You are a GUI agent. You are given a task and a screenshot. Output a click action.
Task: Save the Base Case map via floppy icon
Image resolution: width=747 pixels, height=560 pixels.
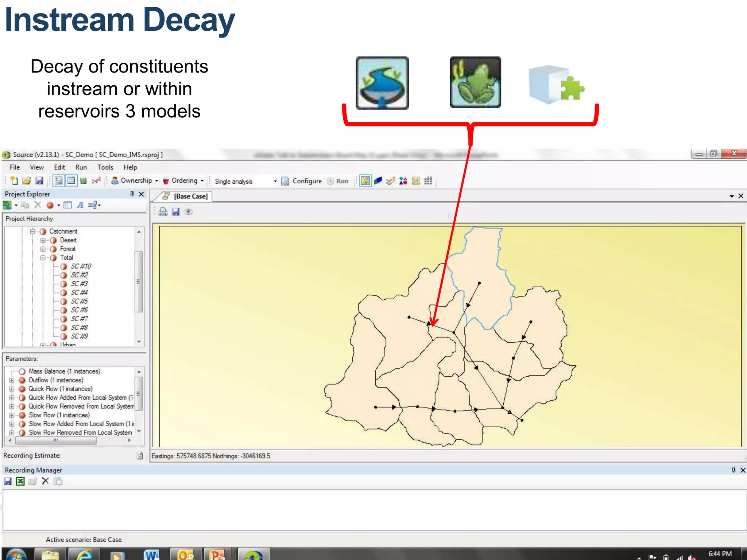click(176, 212)
